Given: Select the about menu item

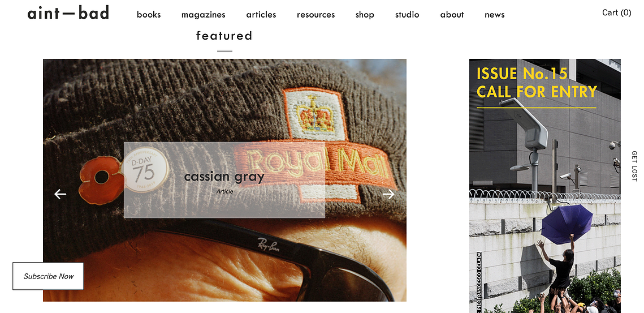Looking at the screenshot, I should pyautogui.click(x=452, y=15).
